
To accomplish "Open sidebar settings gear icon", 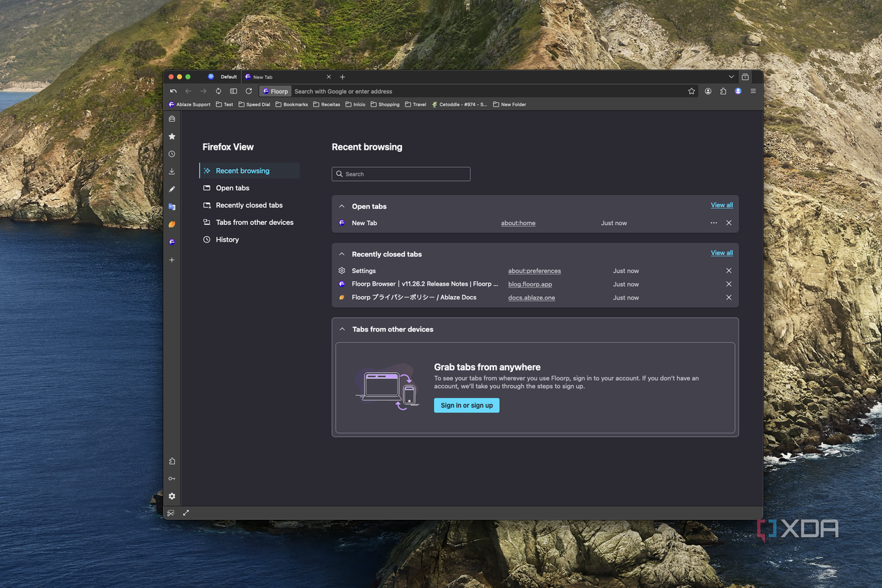I will tap(172, 496).
